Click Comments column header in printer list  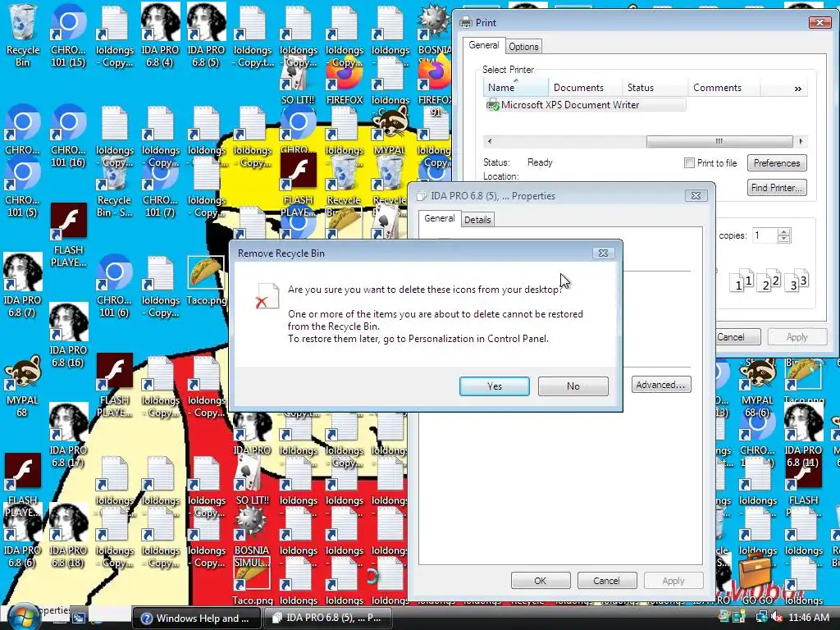[x=724, y=87]
